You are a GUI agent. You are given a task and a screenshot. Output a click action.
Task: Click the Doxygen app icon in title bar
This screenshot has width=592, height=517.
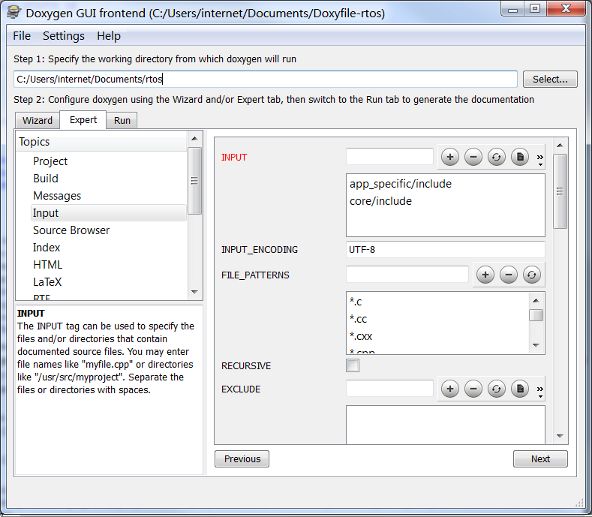pyautogui.click(x=14, y=11)
